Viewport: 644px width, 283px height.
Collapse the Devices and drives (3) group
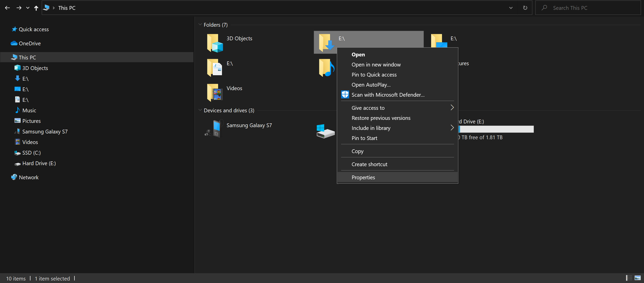point(200,110)
